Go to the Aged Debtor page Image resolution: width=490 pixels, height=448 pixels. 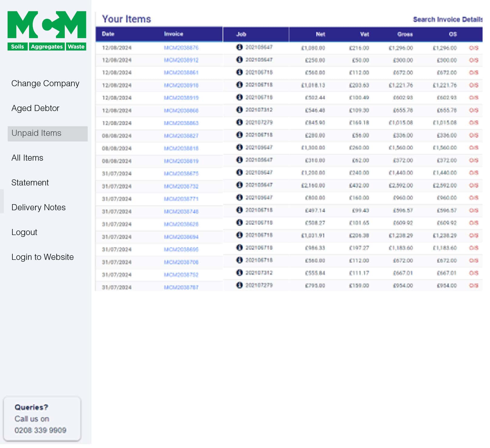(x=35, y=109)
